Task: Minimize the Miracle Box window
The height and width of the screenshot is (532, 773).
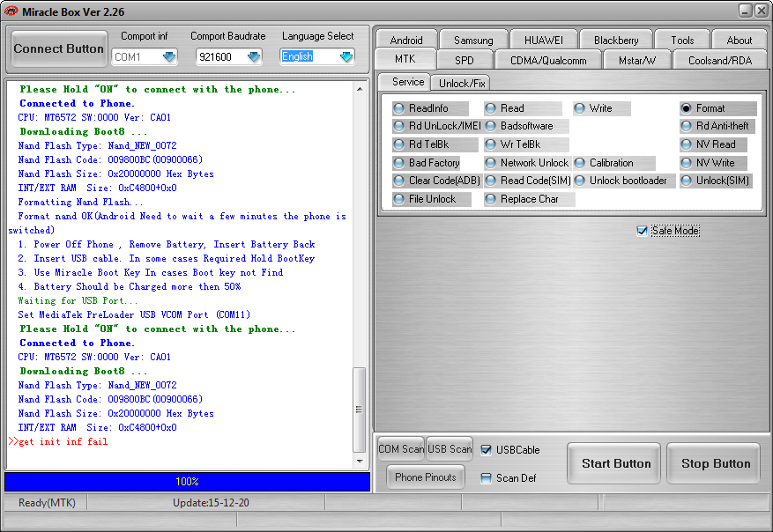Action: click(x=746, y=11)
